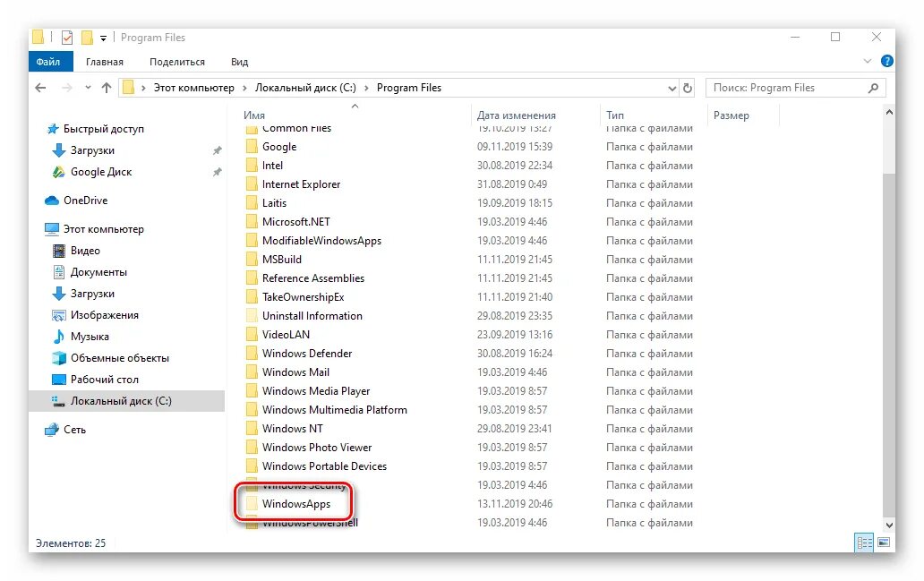The width and height of the screenshot is (924, 581).
Task: Switch to the Вид ribbon tab
Action: [x=238, y=61]
